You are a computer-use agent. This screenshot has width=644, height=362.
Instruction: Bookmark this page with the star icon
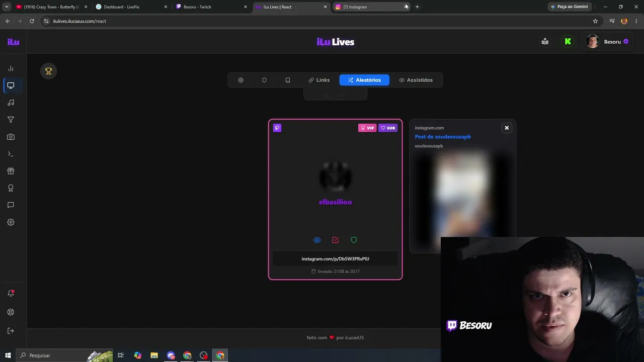coord(595,21)
